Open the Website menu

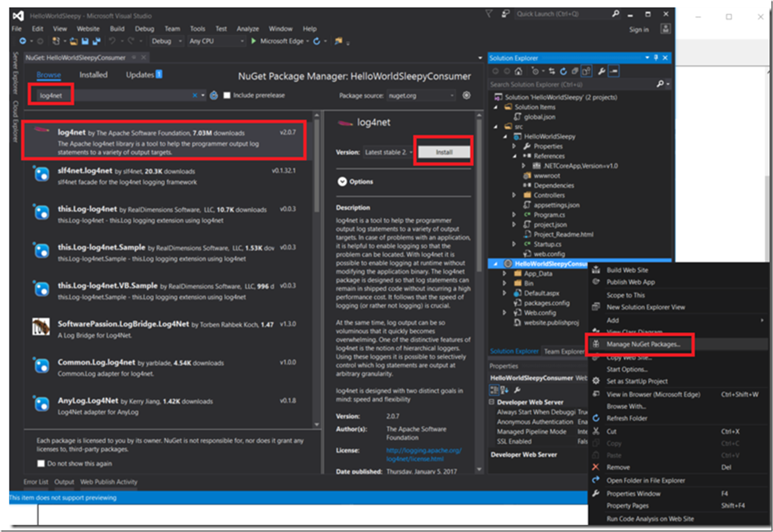pos(88,29)
